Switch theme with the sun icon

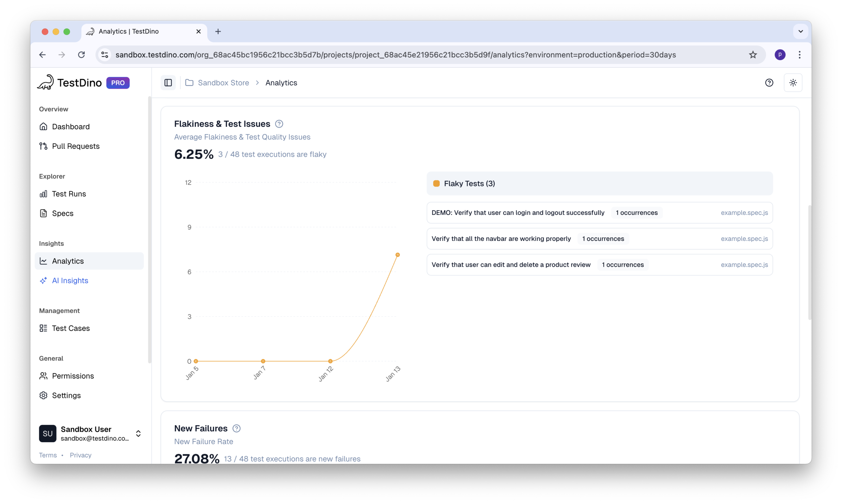[793, 82]
